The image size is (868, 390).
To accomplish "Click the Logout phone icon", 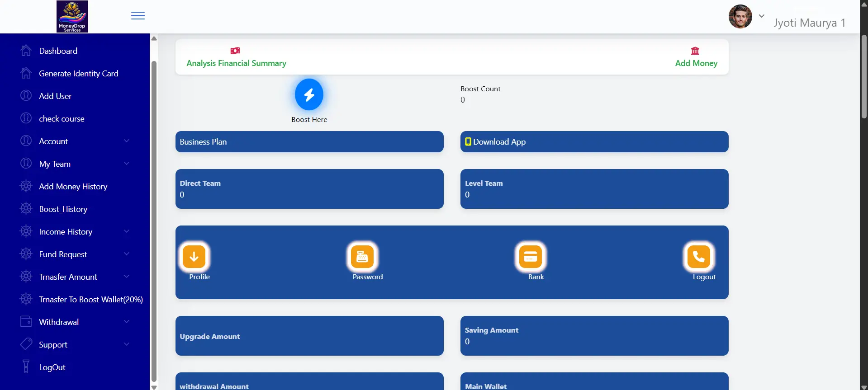I will click(x=699, y=257).
